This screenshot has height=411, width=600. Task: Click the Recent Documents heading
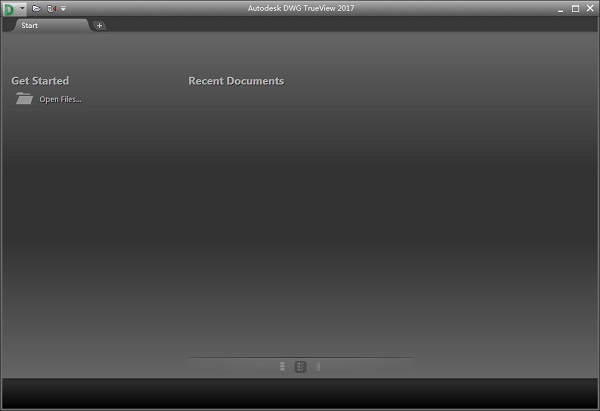click(236, 81)
